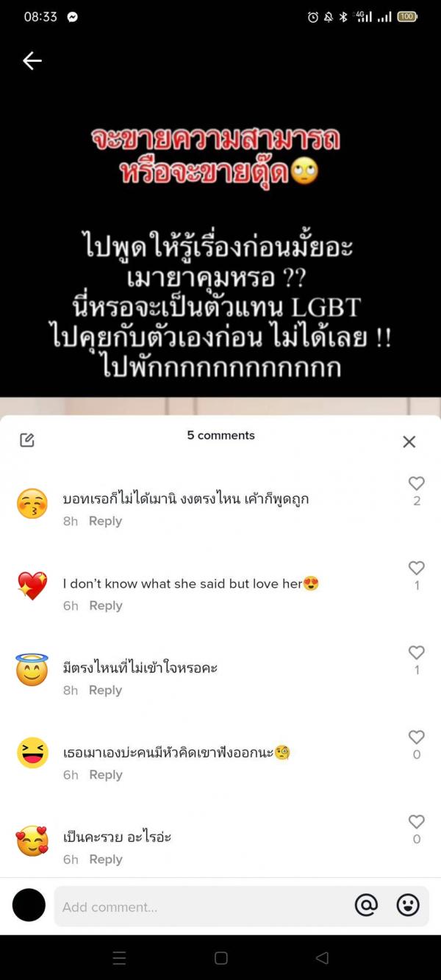Tap the @ mention icon
The width and height of the screenshot is (441, 980).
(x=366, y=906)
